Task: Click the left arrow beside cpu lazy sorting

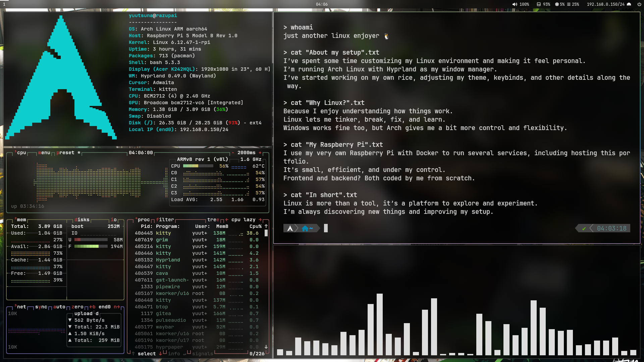Action: pyautogui.click(x=227, y=220)
